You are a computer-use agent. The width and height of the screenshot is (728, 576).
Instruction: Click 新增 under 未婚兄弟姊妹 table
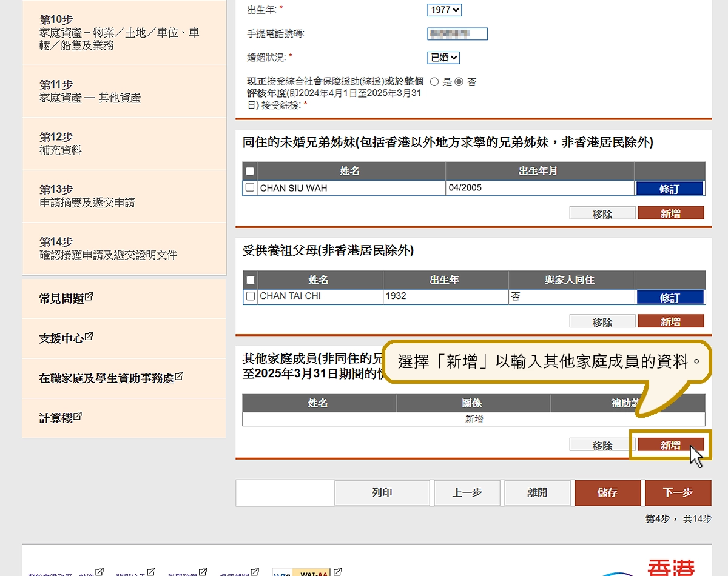(671, 213)
